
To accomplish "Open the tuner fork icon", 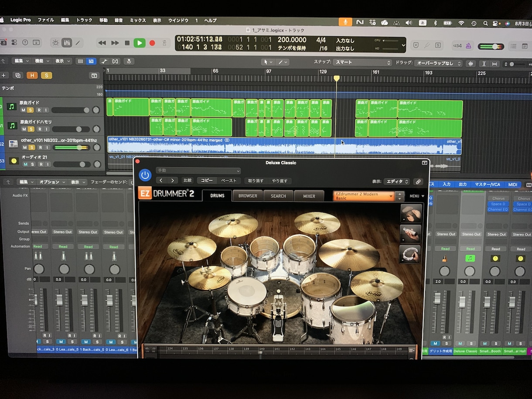I will [x=427, y=45].
